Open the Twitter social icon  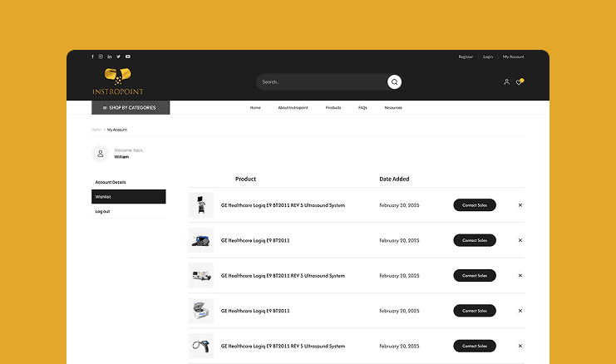click(x=118, y=57)
